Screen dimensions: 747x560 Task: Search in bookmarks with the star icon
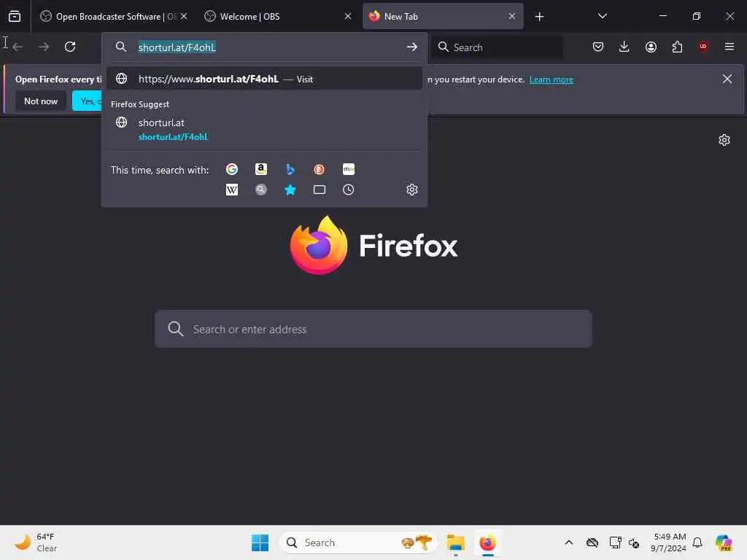tap(290, 190)
